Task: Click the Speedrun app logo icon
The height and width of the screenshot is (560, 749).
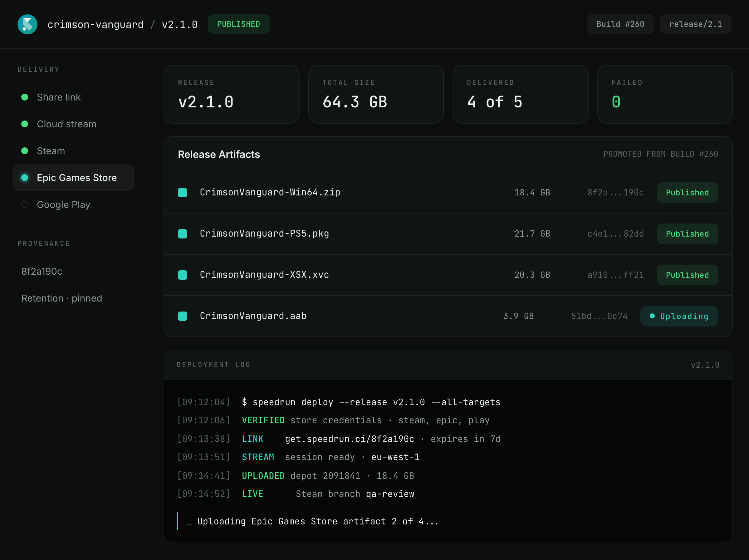Action: [27, 24]
